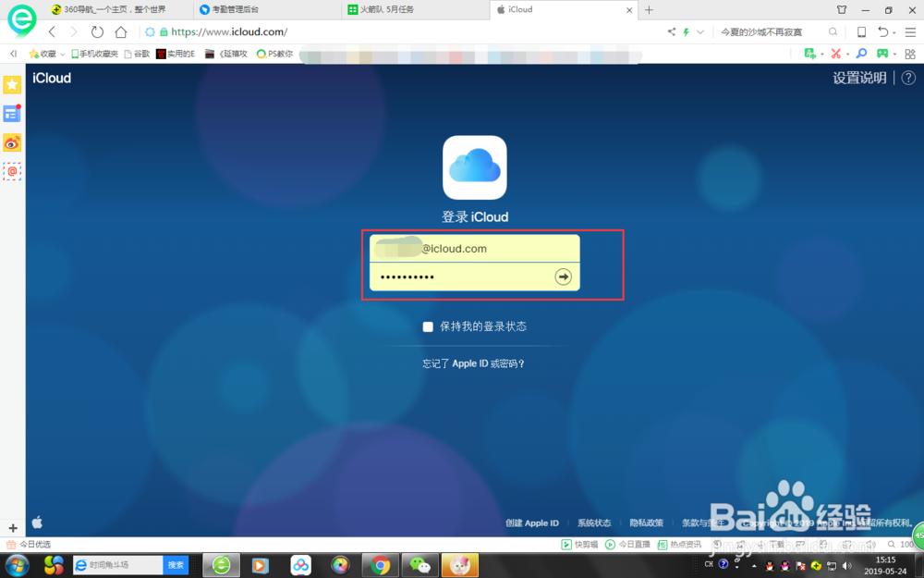This screenshot has height=578, width=924.
Task: Click the red scissors screenshot icon
Action: [x=835, y=54]
